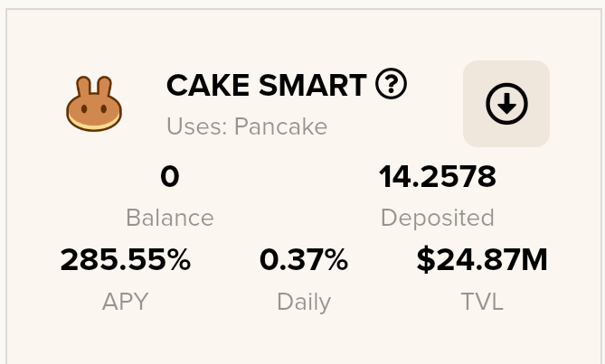Select the CAKE word in vault title
The image size is (605, 364).
pos(208,85)
